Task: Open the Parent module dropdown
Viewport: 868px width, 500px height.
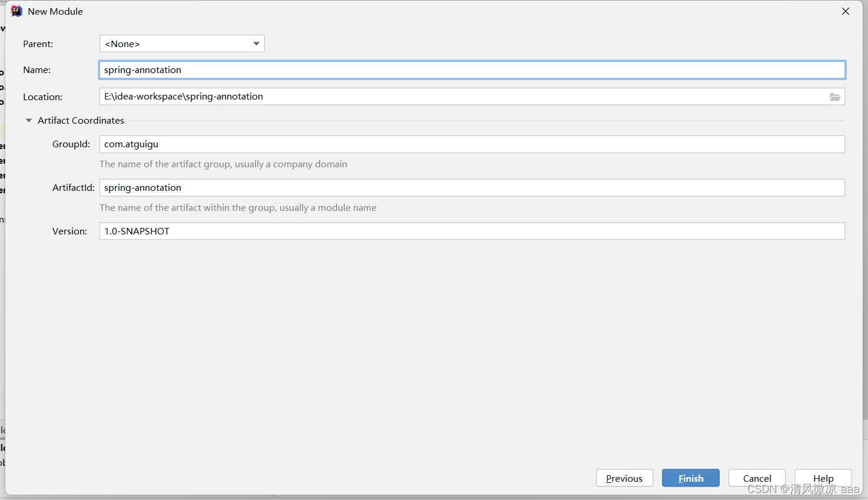Action: pos(182,44)
